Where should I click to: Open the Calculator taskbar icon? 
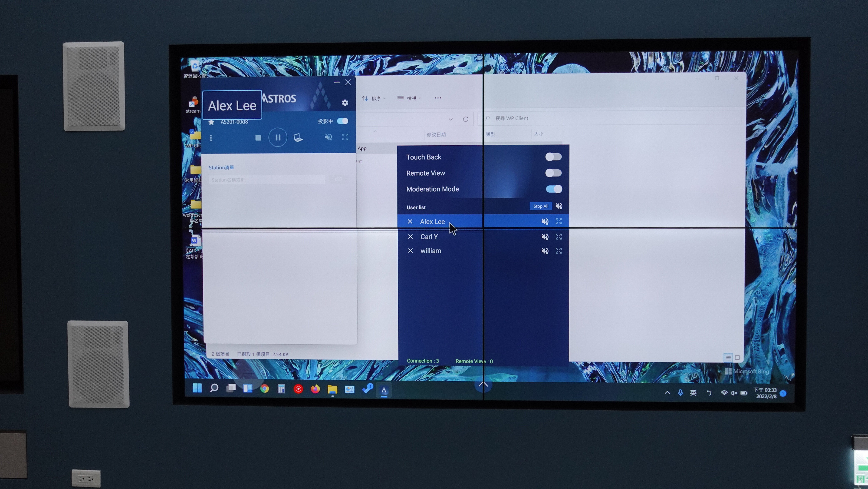(x=281, y=389)
